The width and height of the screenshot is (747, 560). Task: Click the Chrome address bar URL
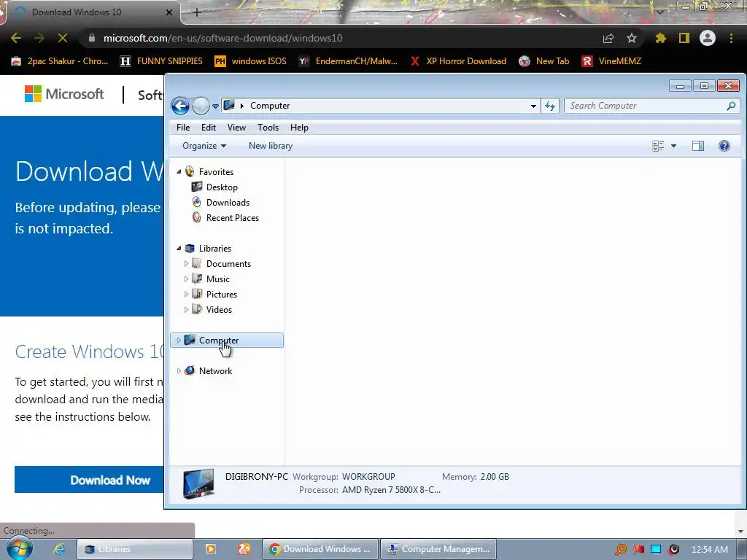tap(223, 38)
